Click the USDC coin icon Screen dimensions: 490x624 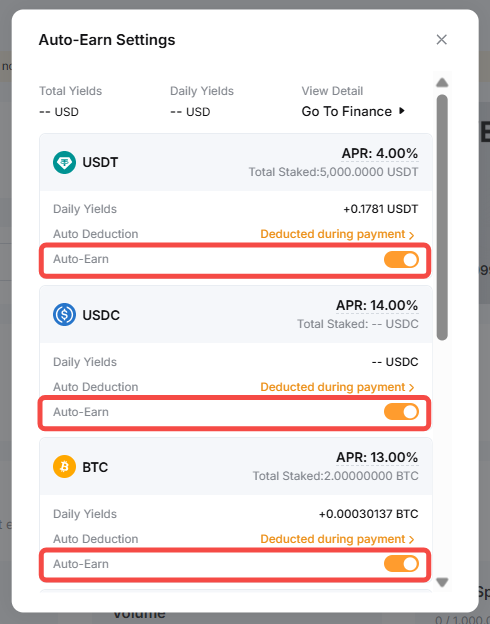tap(64, 315)
